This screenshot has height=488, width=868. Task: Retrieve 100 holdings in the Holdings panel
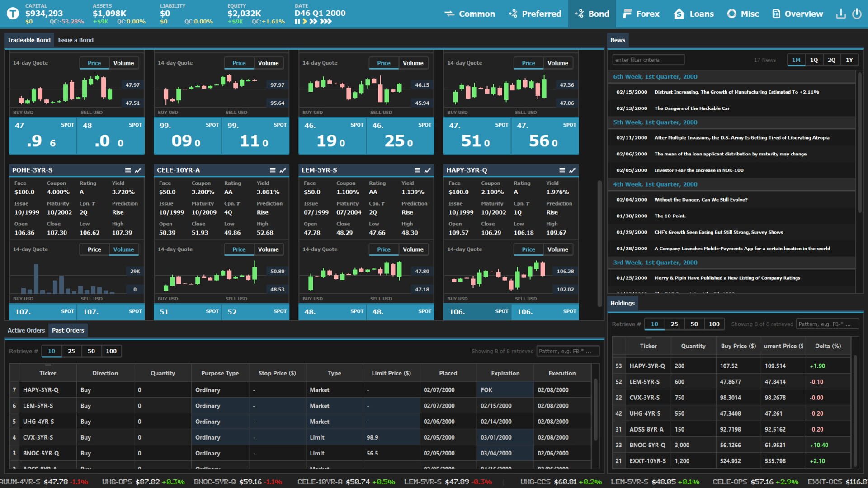click(714, 324)
